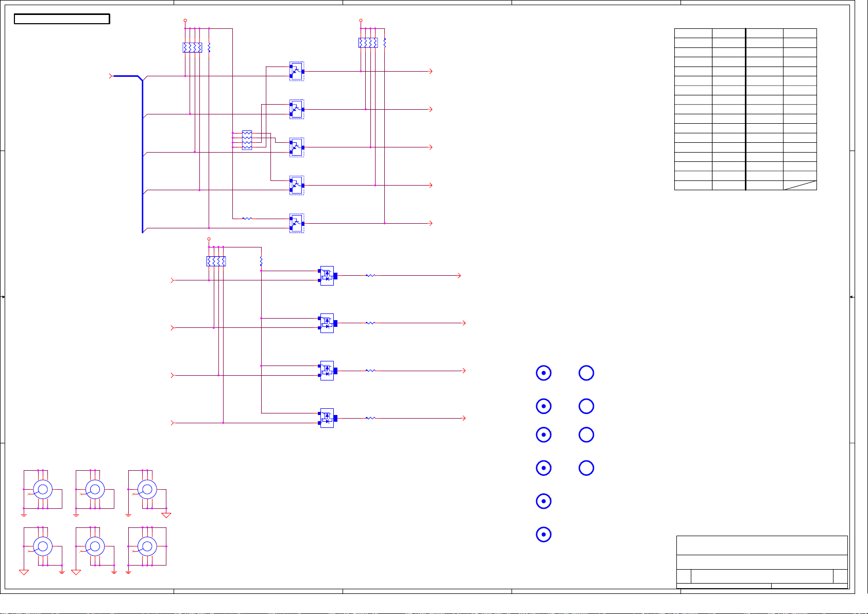Click the empty title box at top-left

click(x=62, y=19)
